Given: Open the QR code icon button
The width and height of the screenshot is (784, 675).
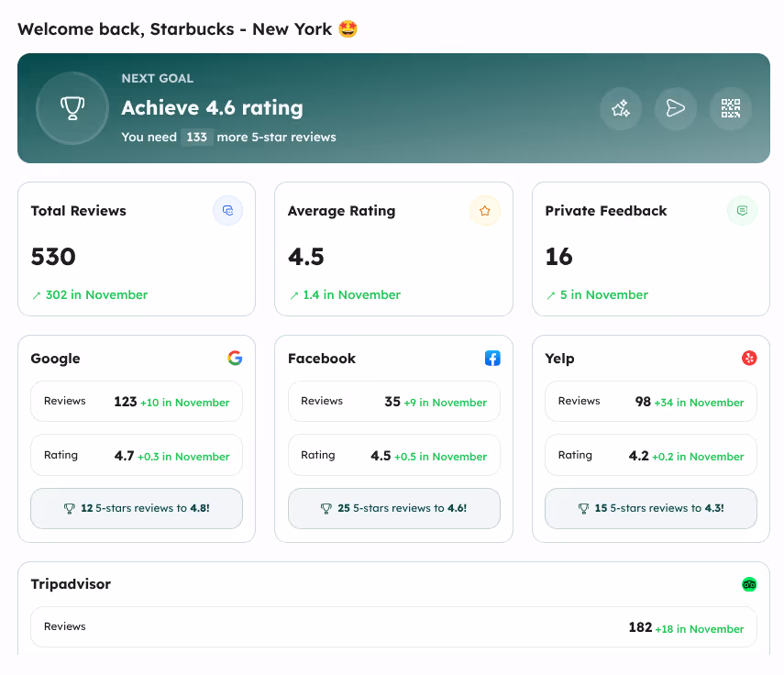Looking at the screenshot, I should 731,108.
